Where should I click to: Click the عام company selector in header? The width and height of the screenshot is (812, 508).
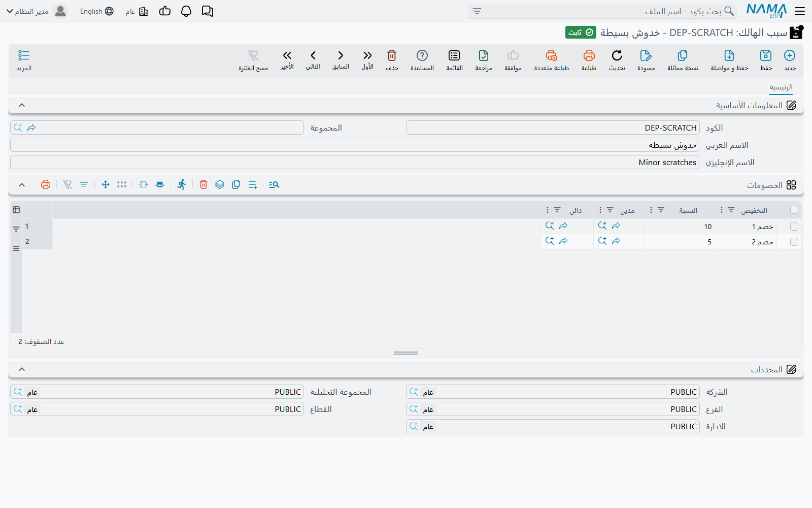(x=137, y=11)
